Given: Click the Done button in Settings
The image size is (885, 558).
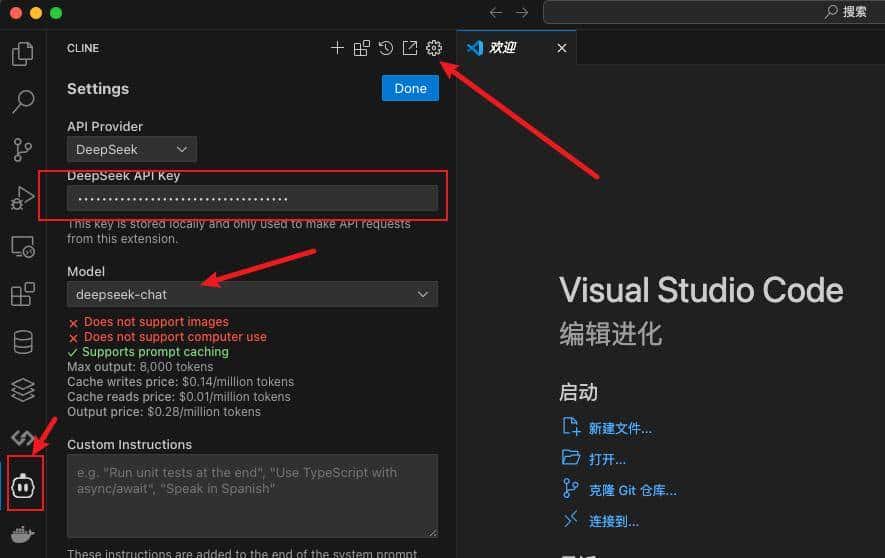Looking at the screenshot, I should pos(410,89).
